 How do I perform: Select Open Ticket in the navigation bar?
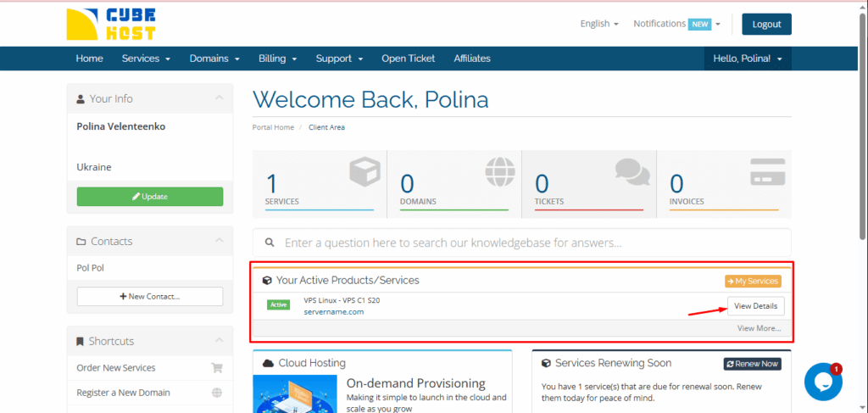408,59
